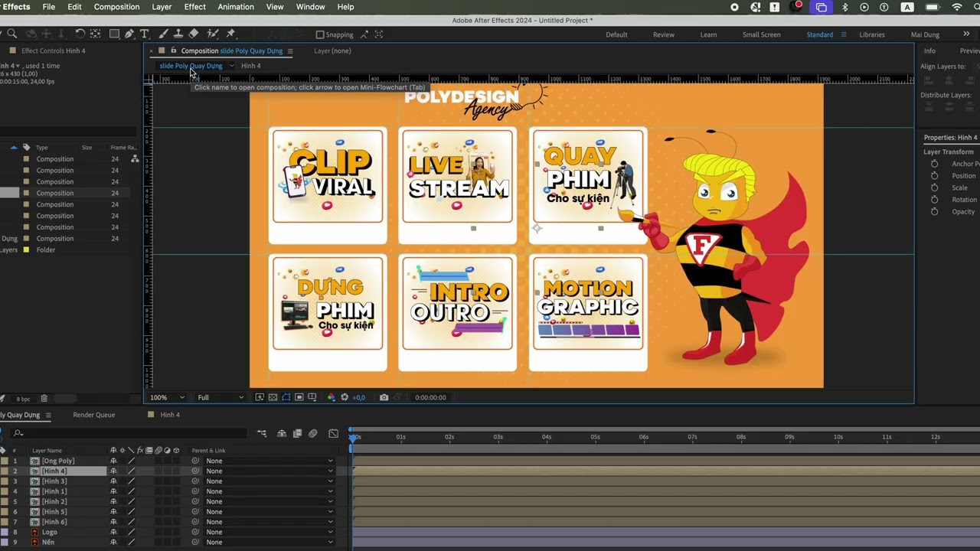Viewport: 980px width, 551px height.
Task: Switch to the Render Queue tab
Action: pyautogui.click(x=94, y=415)
